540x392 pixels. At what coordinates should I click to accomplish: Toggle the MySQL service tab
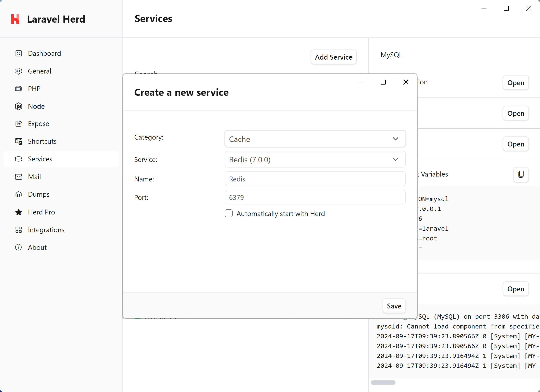tap(391, 55)
